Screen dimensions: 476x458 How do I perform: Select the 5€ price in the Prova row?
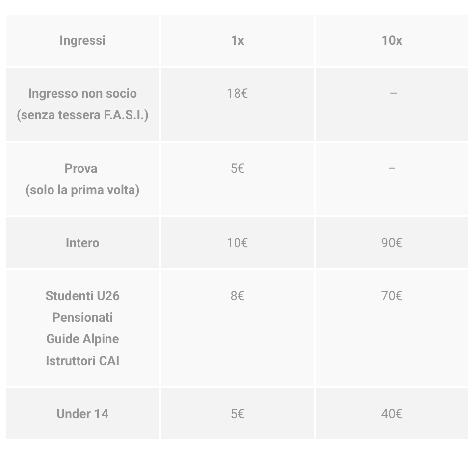tap(238, 168)
